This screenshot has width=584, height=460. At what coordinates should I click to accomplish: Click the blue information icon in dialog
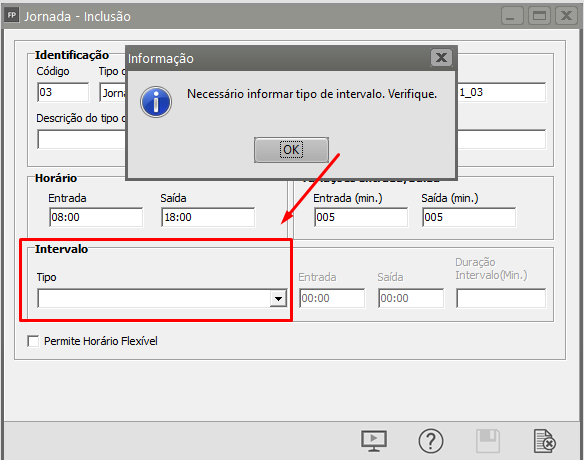click(156, 102)
